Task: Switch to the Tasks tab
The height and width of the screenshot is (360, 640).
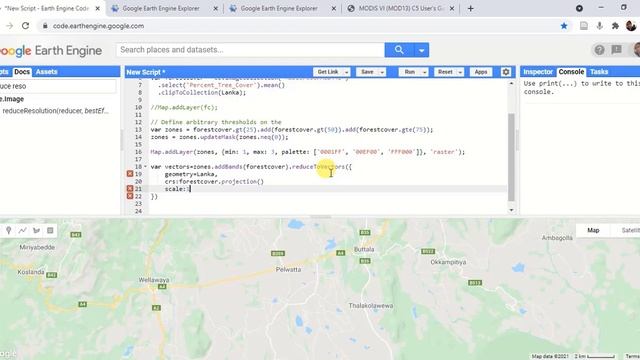Action: pos(599,72)
